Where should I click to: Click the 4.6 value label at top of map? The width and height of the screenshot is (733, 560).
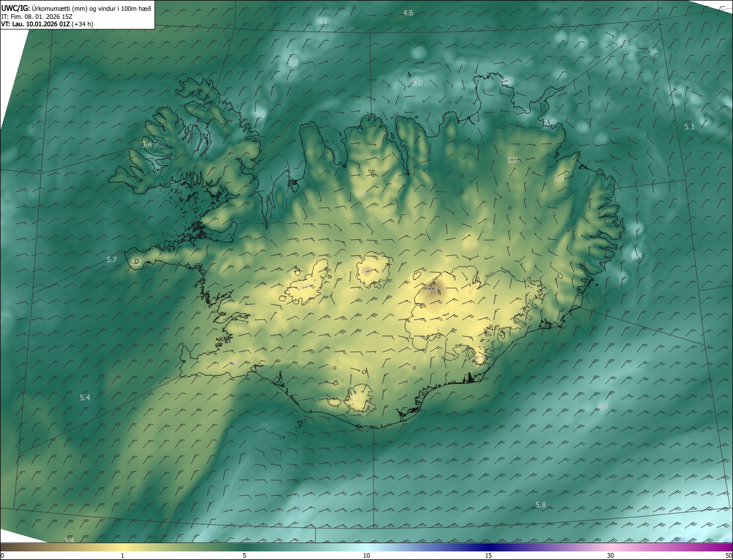(x=408, y=13)
